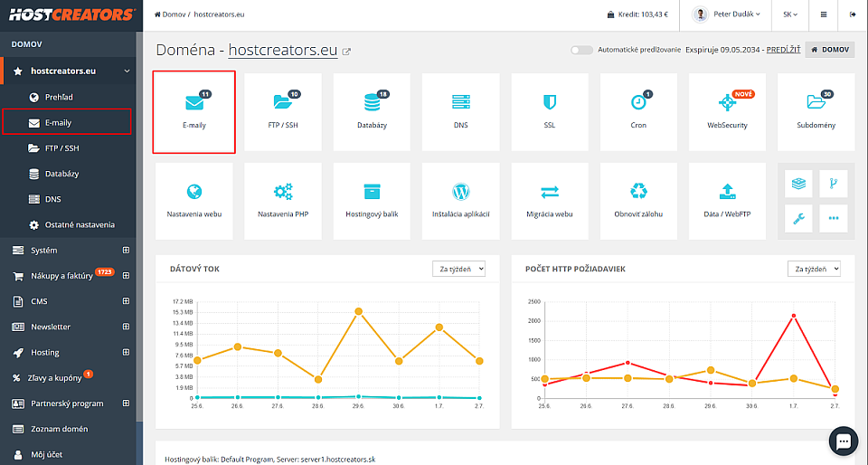Viewport: 868px width, 465px height.
Task: Toggle Automatické predlžovanie switch
Action: click(x=581, y=50)
